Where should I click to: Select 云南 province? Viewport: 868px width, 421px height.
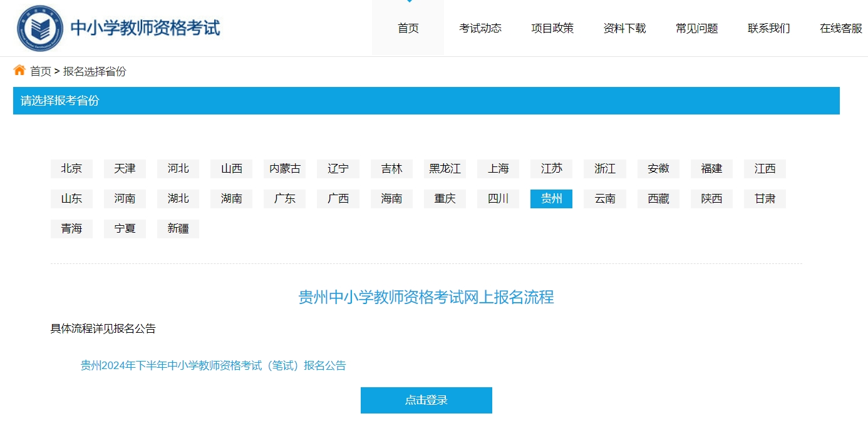click(x=605, y=199)
